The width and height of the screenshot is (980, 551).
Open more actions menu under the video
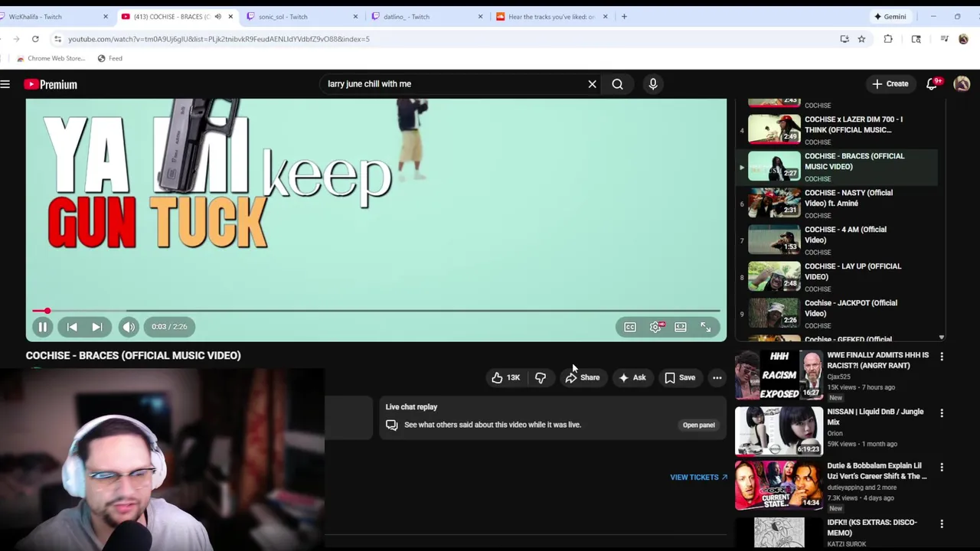(x=717, y=377)
